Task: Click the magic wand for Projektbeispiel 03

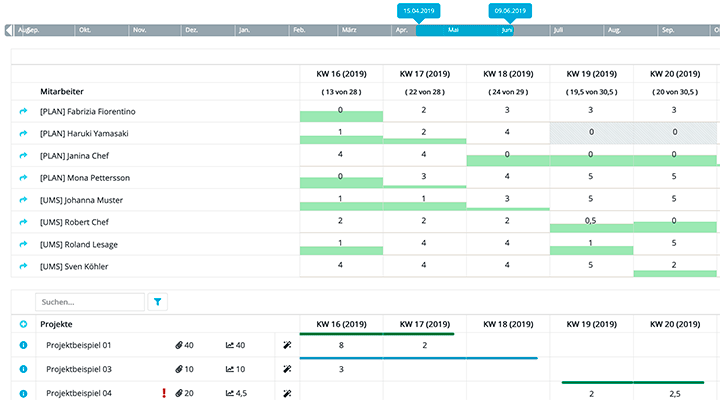Action: [288, 369]
